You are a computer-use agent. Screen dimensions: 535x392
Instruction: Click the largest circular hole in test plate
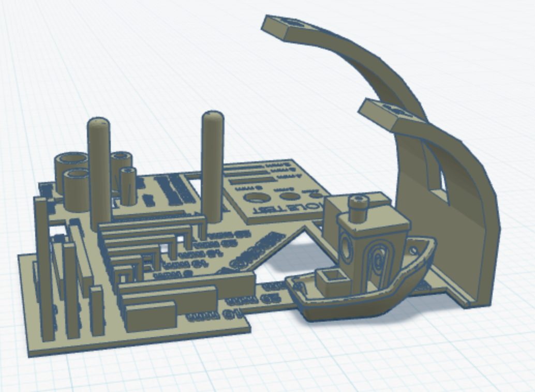click(x=257, y=197)
